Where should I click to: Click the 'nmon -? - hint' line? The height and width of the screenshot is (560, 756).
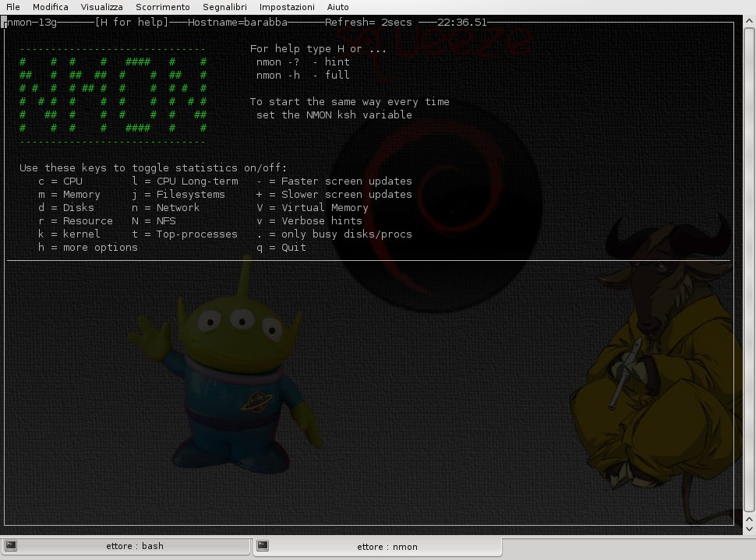pyautogui.click(x=302, y=62)
